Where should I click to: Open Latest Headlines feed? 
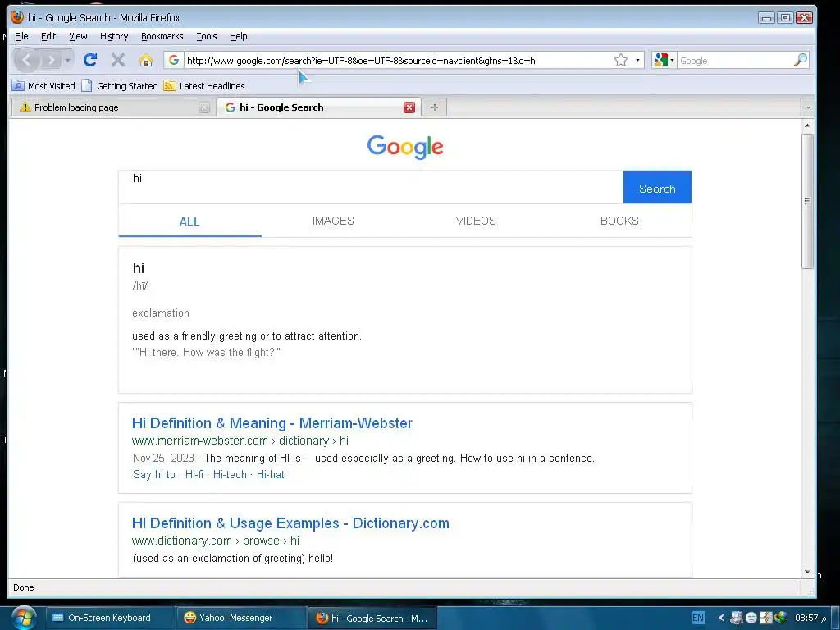point(204,85)
